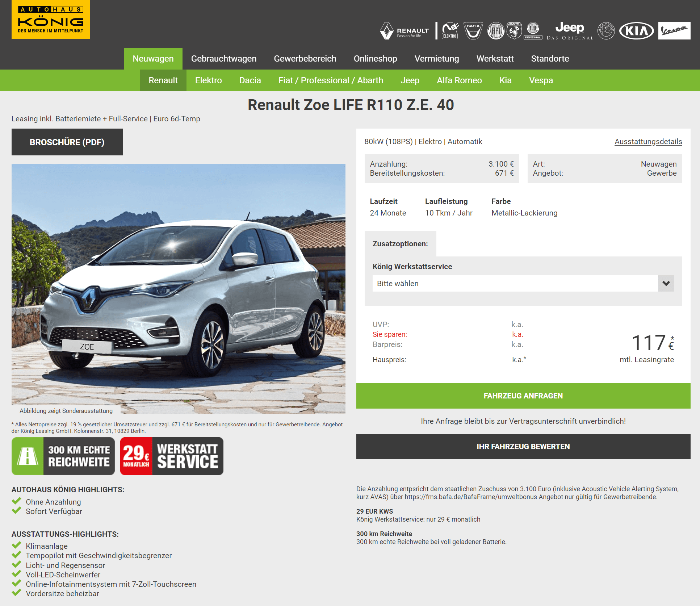Click the page title Renault Zoe LIFE R110
Image resolution: width=700 pixels, height=606 pixels.
351,105
